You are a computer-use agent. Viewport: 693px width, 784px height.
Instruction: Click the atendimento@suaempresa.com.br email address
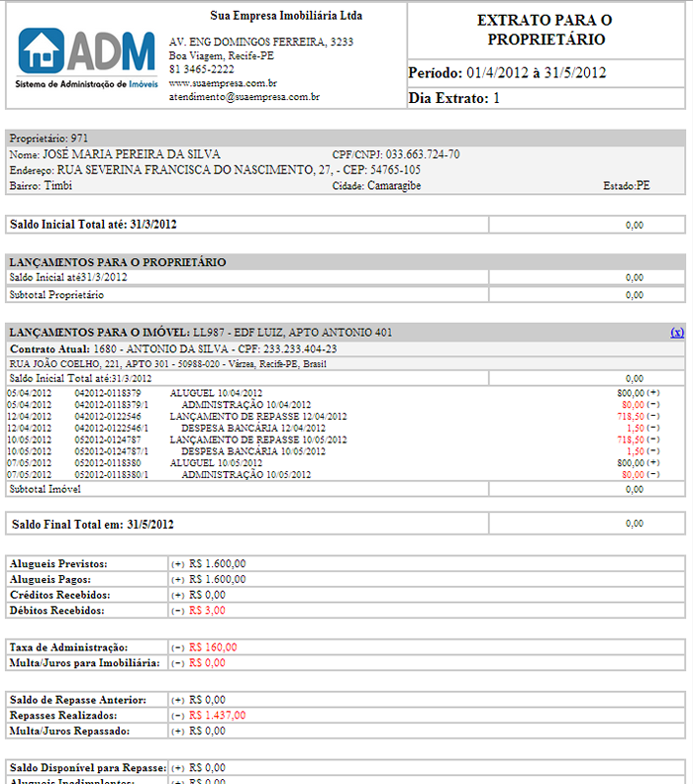click(244, 98)
